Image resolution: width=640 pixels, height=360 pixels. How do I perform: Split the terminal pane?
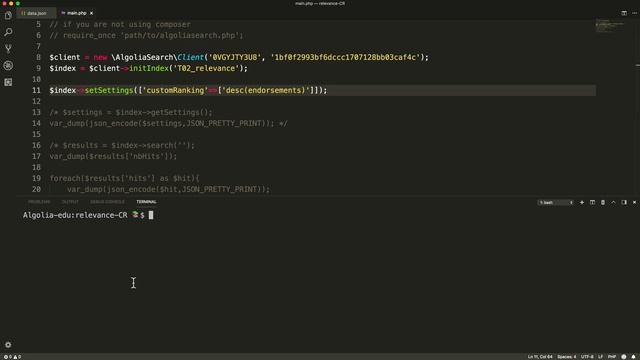(x=592, y=202)
